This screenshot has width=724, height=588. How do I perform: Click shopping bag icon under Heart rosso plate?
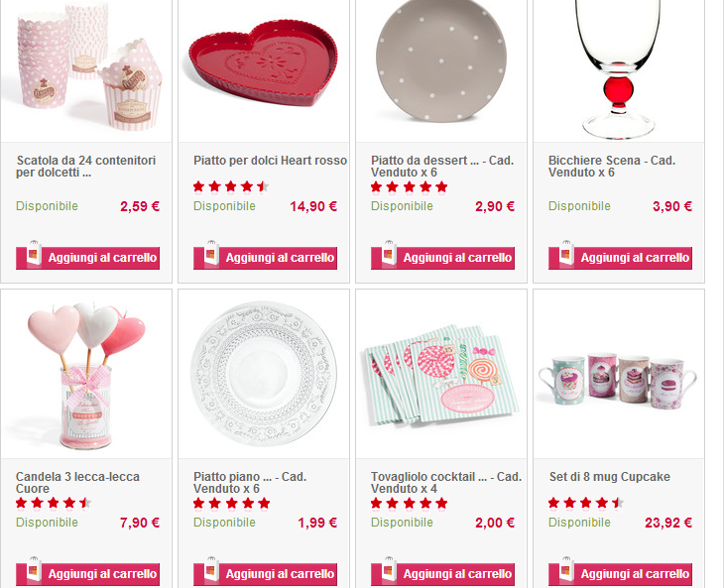point(211,253)
